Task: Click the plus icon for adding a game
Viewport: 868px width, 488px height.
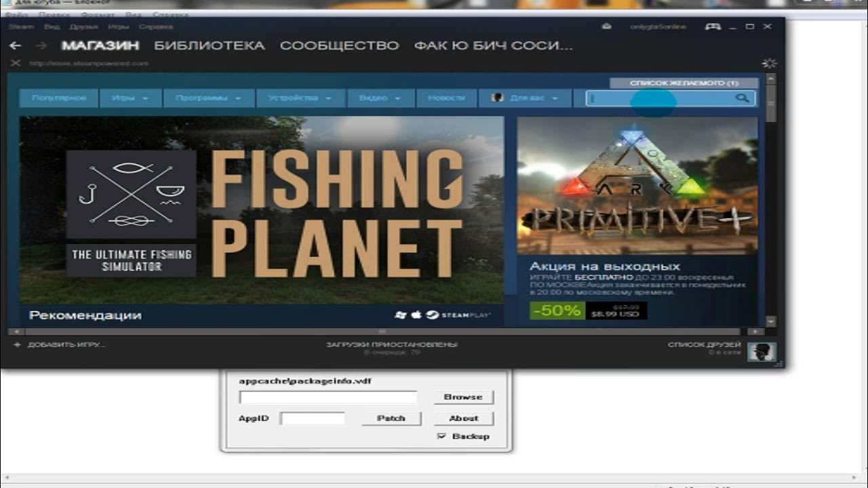Action: [17, 344]
